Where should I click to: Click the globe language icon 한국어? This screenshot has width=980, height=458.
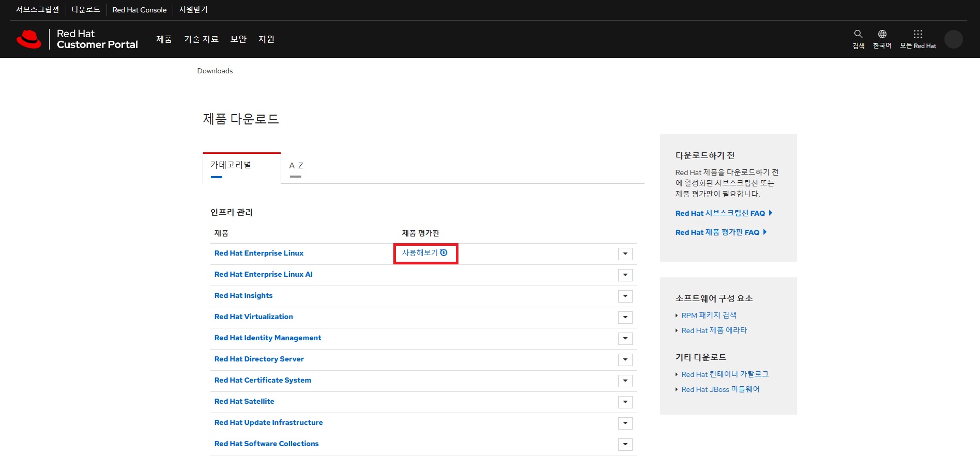882,39
